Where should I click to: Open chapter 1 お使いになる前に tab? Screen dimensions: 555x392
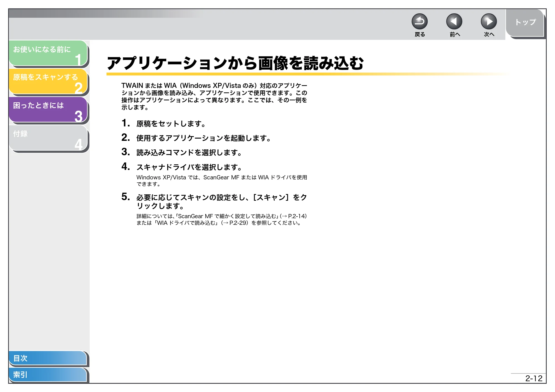pos(48,53)
